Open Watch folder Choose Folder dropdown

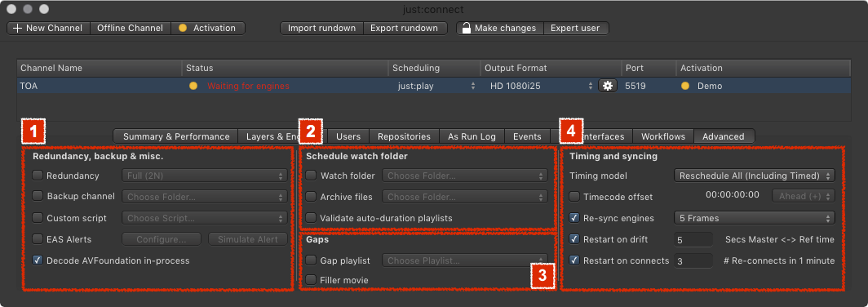pyautogui.click(x=464, y=176)
